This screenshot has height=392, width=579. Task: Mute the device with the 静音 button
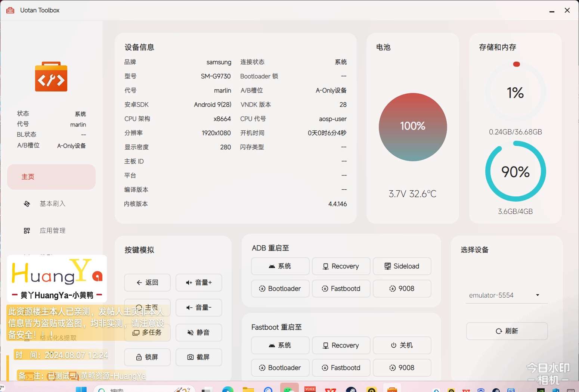199,332
